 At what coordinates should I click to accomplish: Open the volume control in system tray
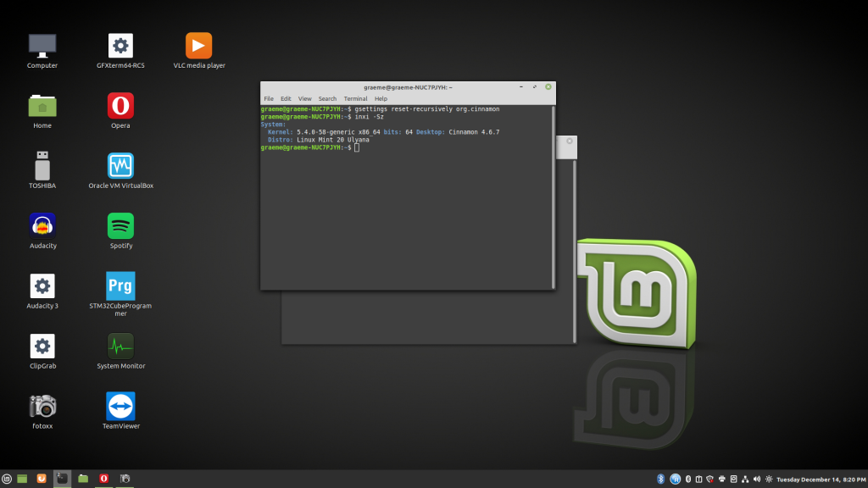point(756,479)
